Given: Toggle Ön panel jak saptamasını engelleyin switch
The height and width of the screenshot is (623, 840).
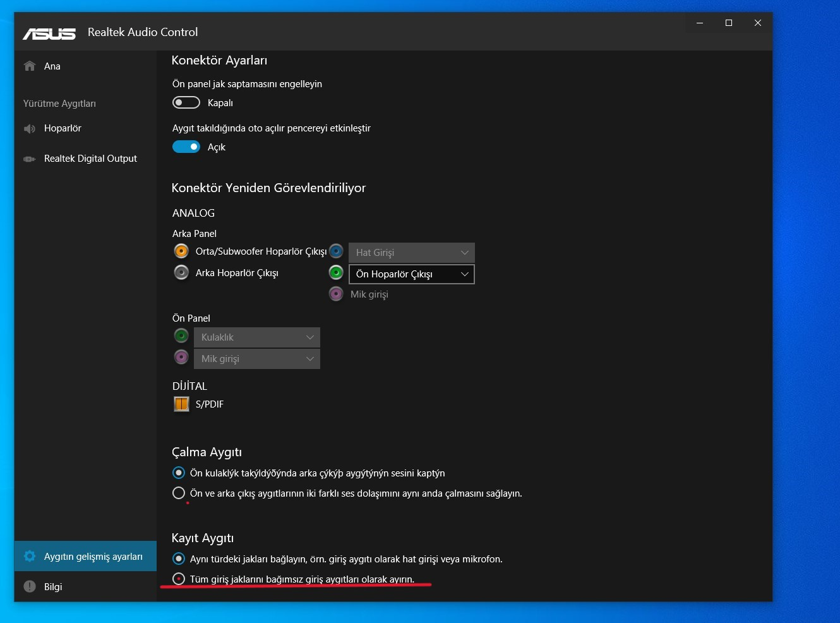Looking at the screenshot, I should [x=186, y=102].
